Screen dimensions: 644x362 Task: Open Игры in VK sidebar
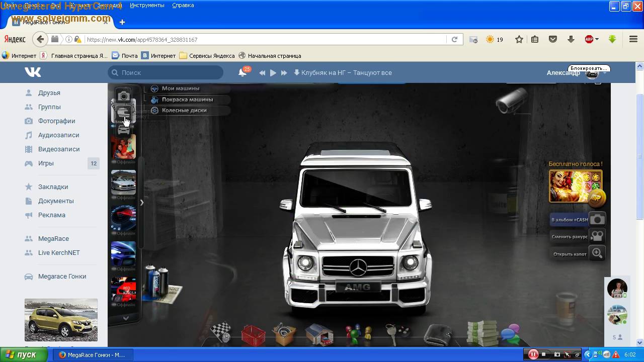[x=46, y=163]
